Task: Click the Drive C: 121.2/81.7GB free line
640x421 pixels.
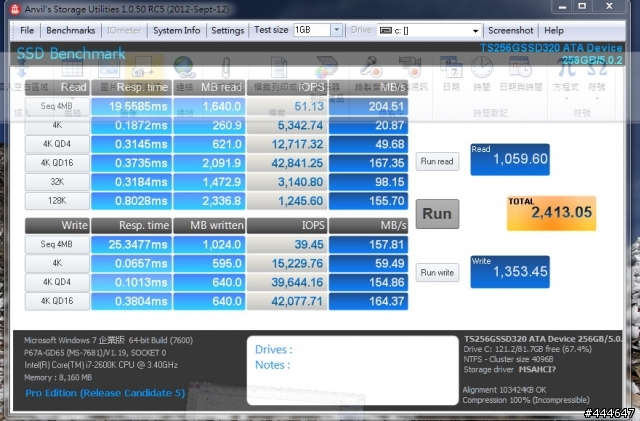Action: pyautogui.click(x=527, y=349)
